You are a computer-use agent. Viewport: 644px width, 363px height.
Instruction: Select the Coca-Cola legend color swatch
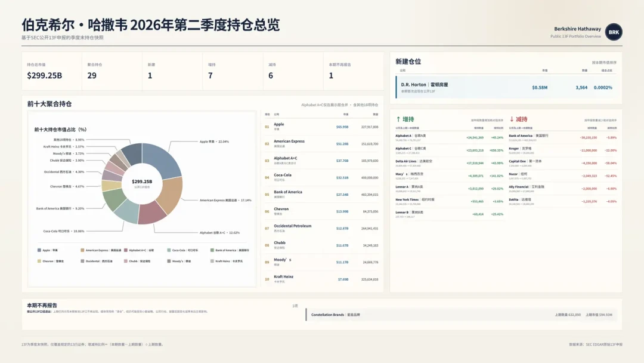pyautogui.click(x=169, y=250)
